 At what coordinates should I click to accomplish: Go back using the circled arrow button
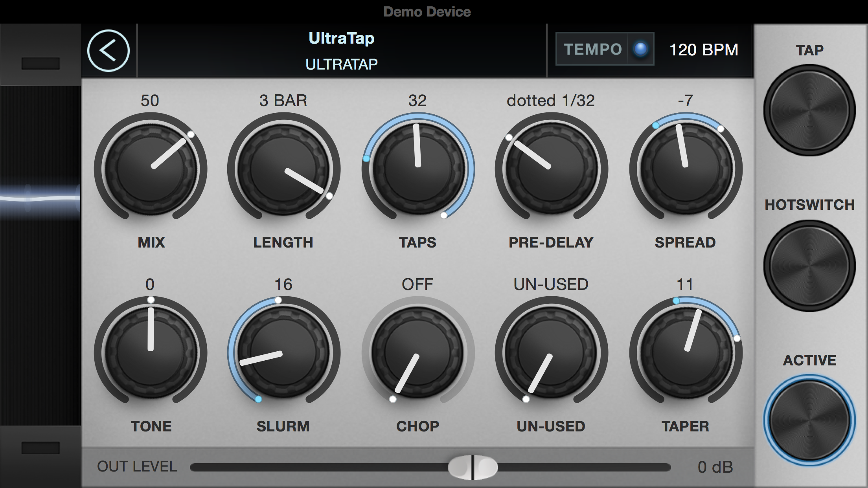coord(108,51)
